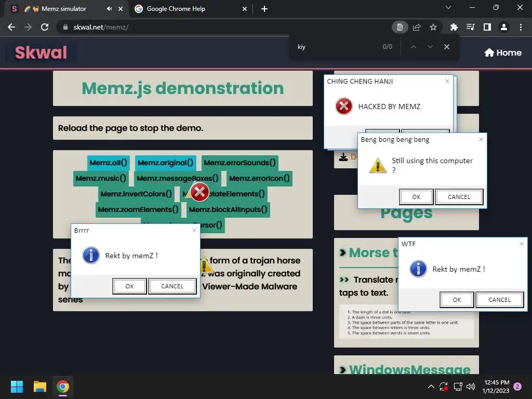The image size is (532, 399).
Task: Open the Chrome three-dot menu
Action: pos(521,27)
